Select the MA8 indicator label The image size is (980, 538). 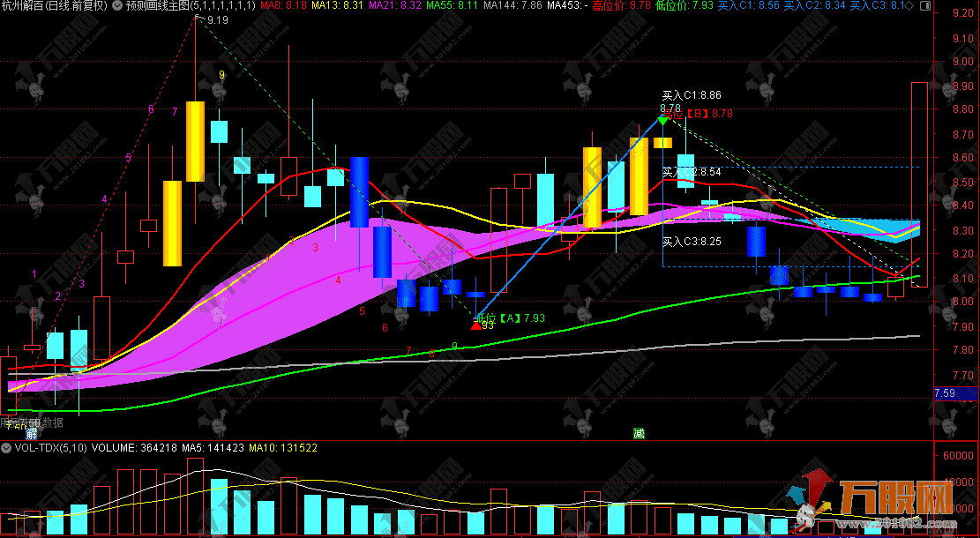(284, 6)
